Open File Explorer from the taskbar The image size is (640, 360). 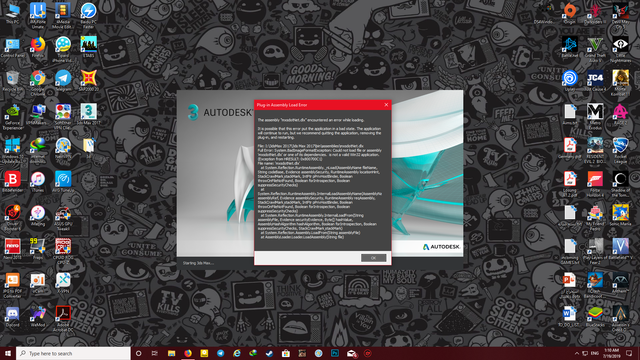point(171,353)
